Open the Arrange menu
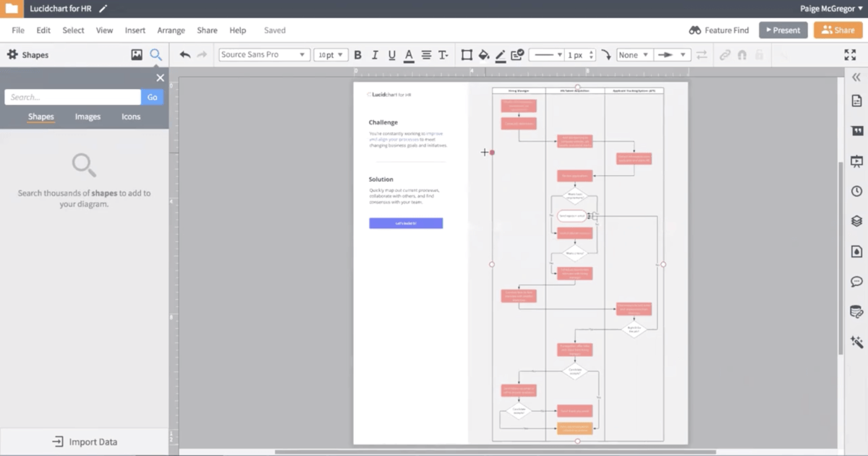This screenshot has height=456, width=868. [x=171, y=30]
